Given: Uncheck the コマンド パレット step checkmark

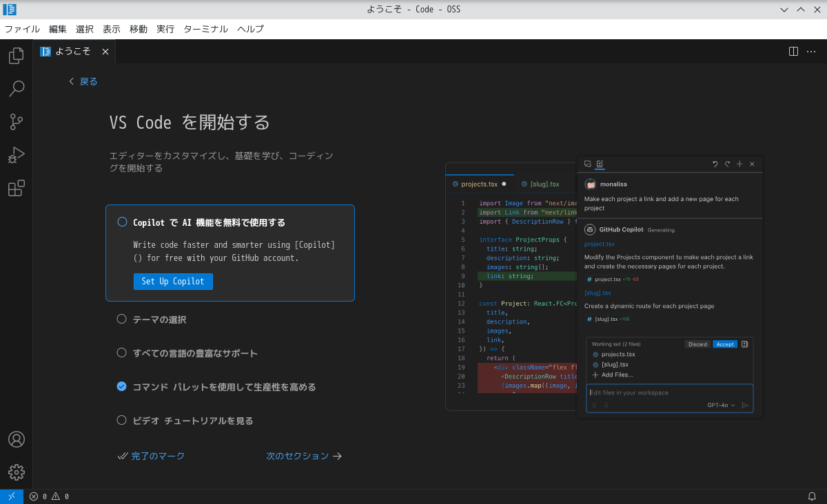Looking at the screenshot, I should coord(122,386).
